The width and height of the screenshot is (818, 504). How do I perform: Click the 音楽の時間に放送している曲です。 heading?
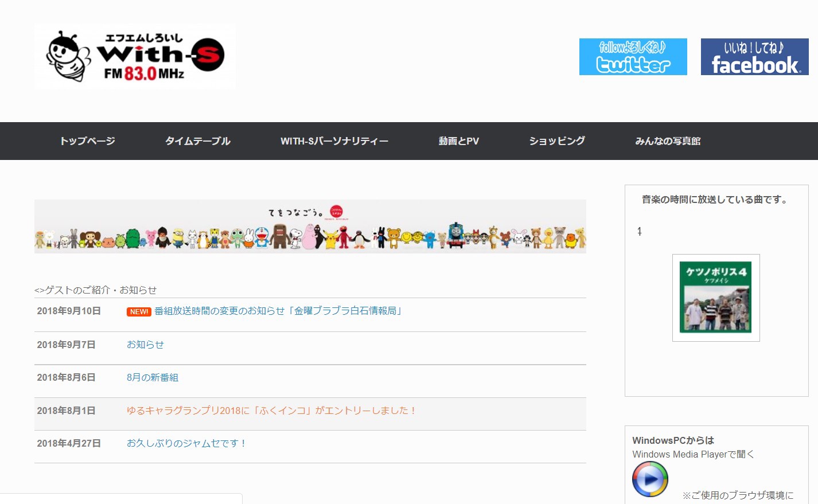[x=715, y=200]
